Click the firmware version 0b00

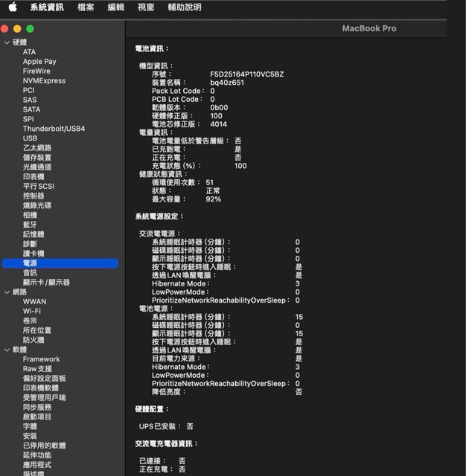tap(219, 108)
